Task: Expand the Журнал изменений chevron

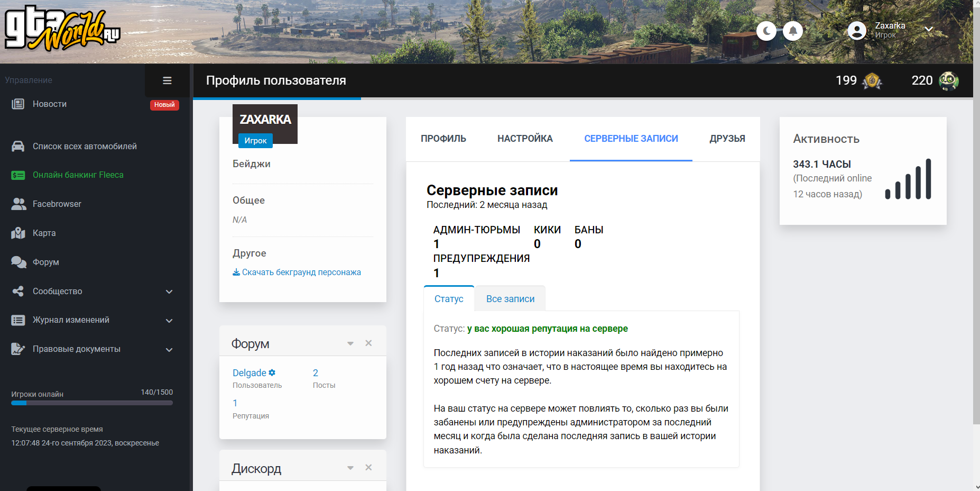Action: click(x=169, y=321)
